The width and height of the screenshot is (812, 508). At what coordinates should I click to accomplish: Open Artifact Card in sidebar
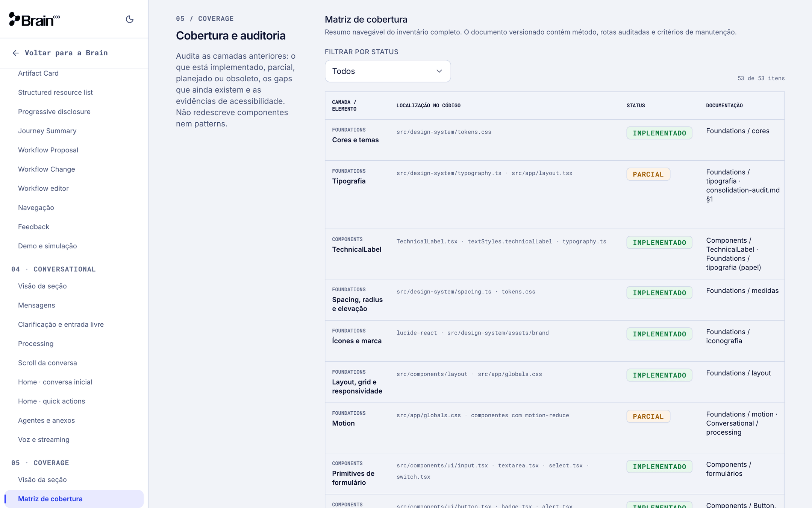pyautogui.click(x=38, y=73)
